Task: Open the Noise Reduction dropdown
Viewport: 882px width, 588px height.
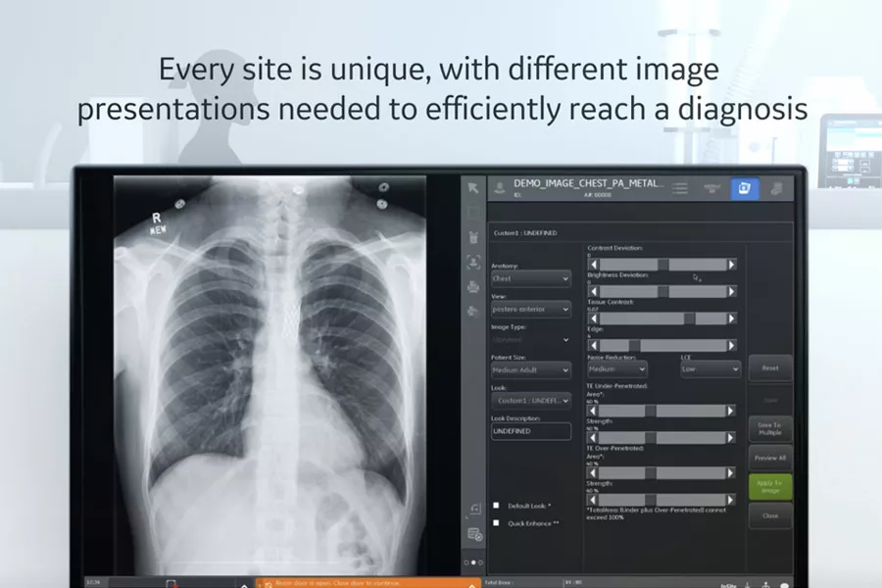Action: (616, 369)
